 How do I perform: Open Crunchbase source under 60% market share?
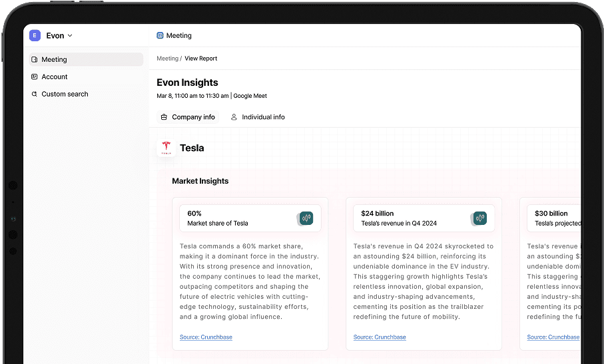click(x=206, y=337)
